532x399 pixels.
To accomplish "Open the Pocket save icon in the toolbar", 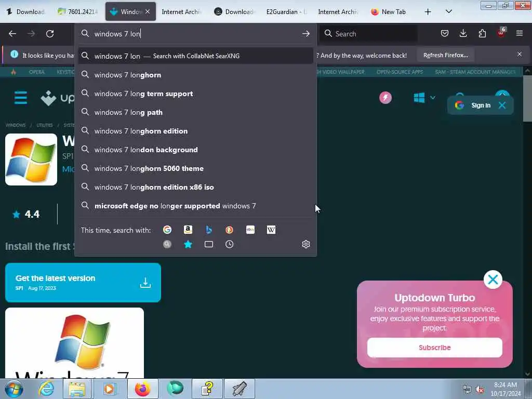I will tap(445, 33).
